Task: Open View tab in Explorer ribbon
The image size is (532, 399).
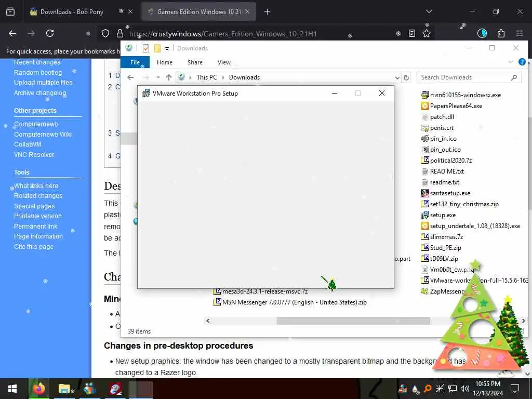Action: [x=224, y=62]
